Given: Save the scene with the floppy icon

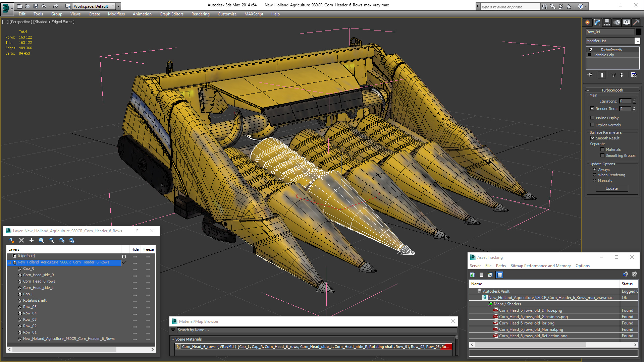Looking at the screenshot, I should tap(36, 6).
